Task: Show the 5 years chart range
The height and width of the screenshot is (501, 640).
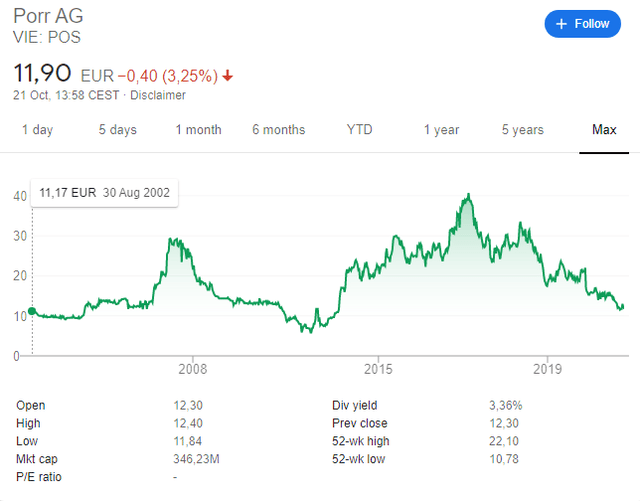Action: coord(522,130)
